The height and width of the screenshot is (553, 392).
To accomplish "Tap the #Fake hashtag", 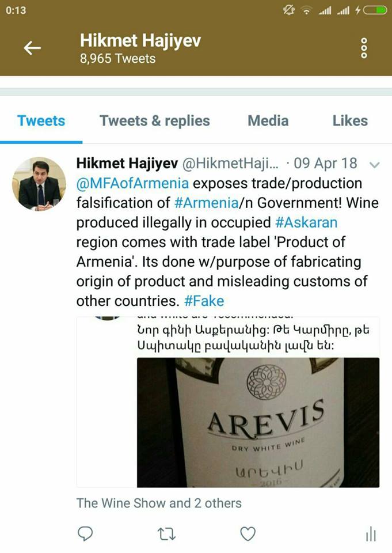I will tap(204, 301).
